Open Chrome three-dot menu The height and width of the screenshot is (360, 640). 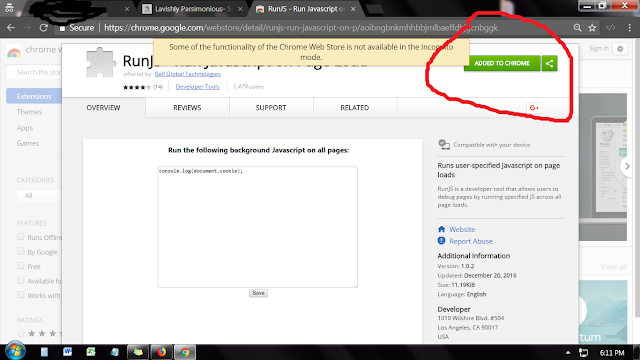click(x=629, y=28)
